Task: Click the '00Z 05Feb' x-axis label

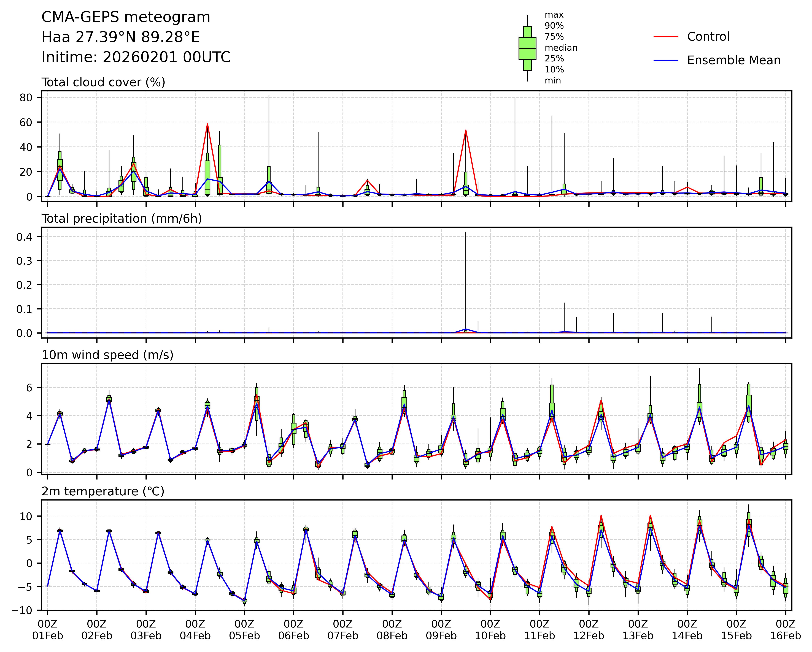Action: coord(244,630)
